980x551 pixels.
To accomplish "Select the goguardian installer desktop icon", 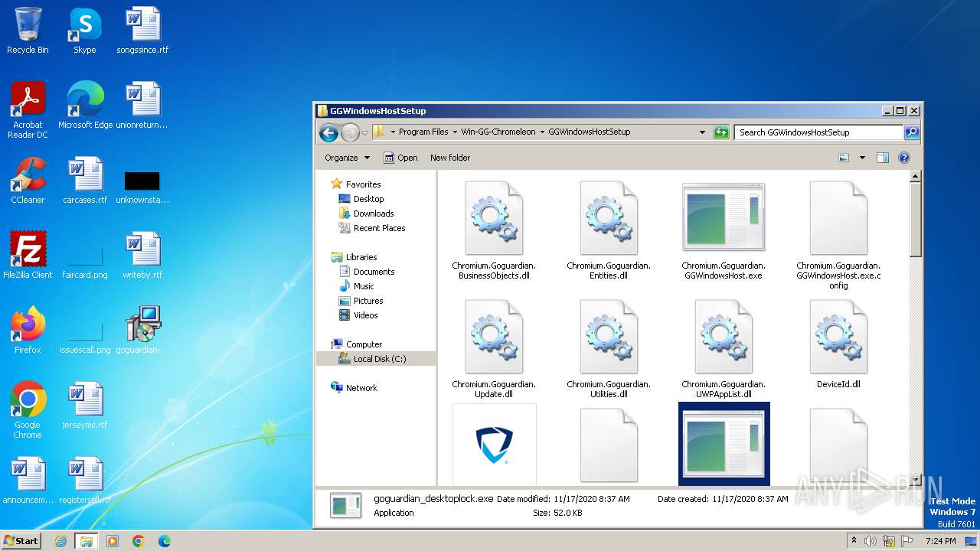I will click(x=142, y=331).
